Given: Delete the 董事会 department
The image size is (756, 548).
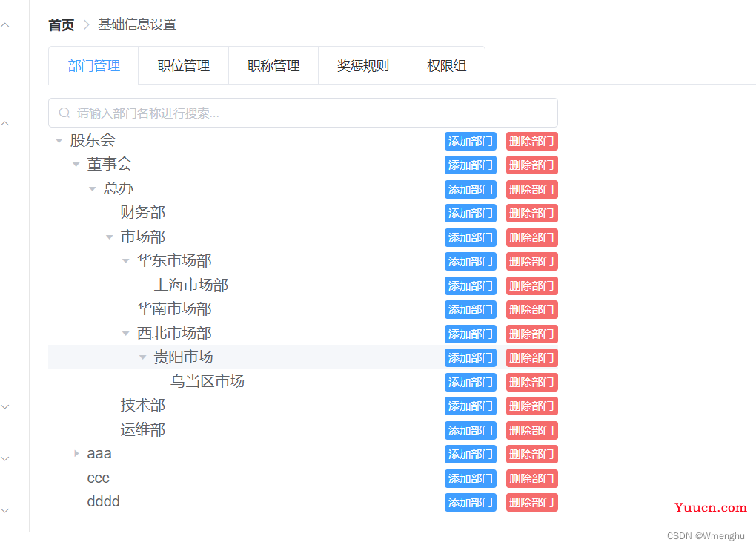Looking at the screenshot, I should [x=532, y=165].
